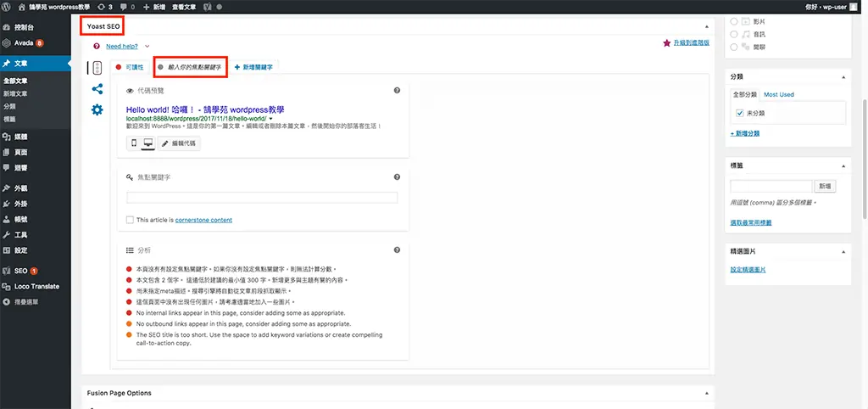
Task: Open the WordPress logo menu
Action: click(7, 7)
